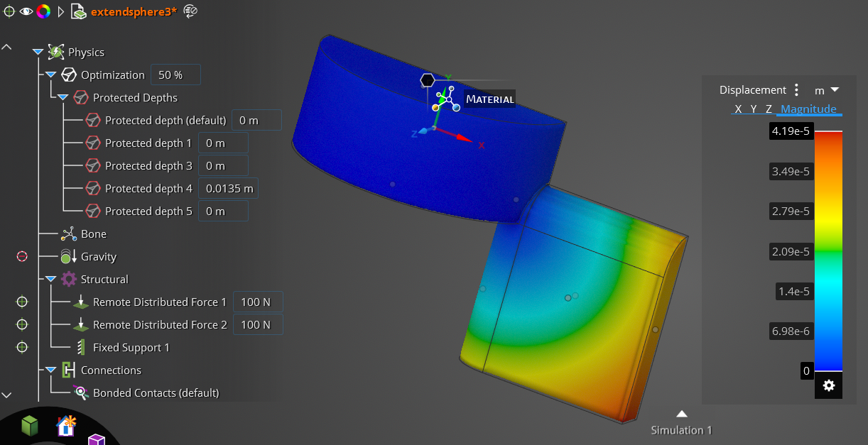Expand the Simulation 1 panel arrow
Screen dimensions: 868x445
tap(681, 414)
